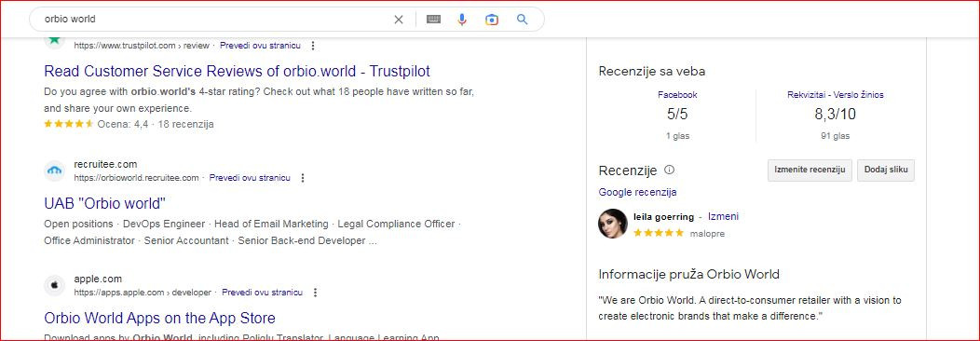Open Google recenzija link
Image resolution: width=980 pixels, height=341 pixels.
[637, 192]
